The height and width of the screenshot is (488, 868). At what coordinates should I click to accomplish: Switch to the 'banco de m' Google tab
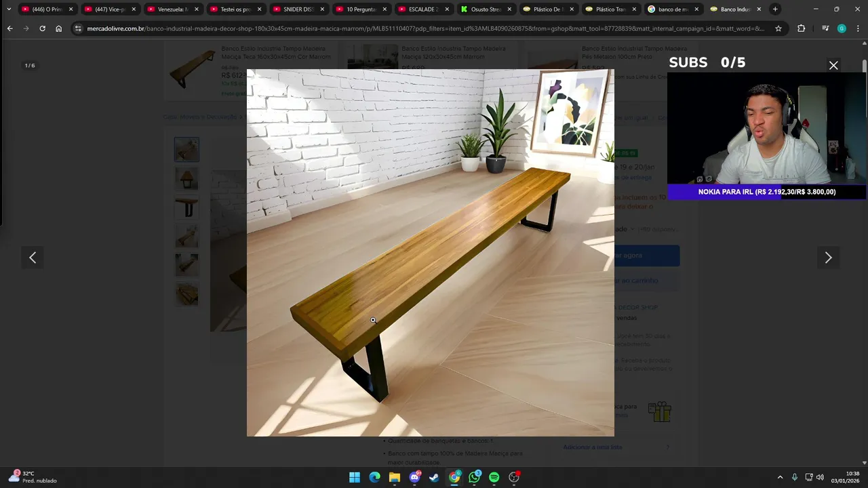click(x=673, y=9)
